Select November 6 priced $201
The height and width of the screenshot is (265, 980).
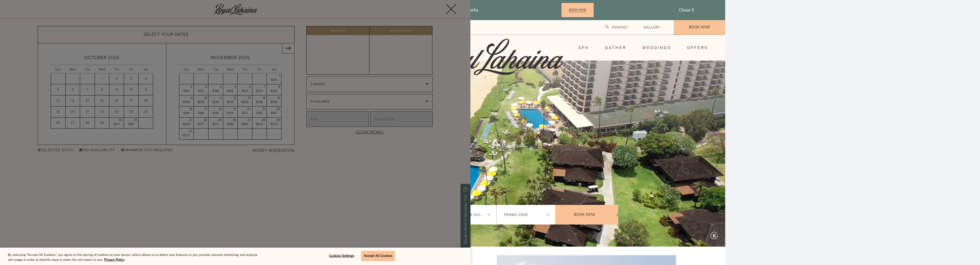coord(245,90)
